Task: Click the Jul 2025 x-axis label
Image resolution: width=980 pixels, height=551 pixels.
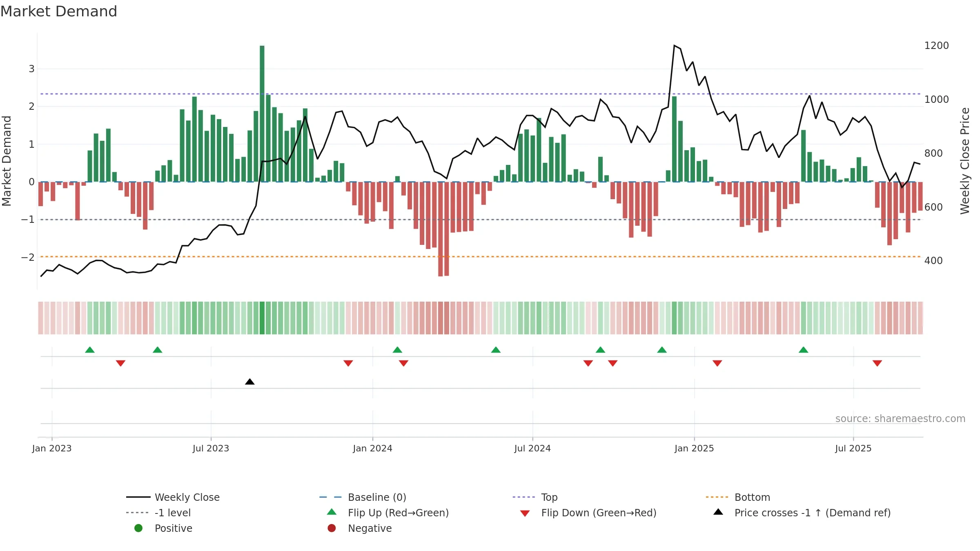Action: click(x=853, y=448)
